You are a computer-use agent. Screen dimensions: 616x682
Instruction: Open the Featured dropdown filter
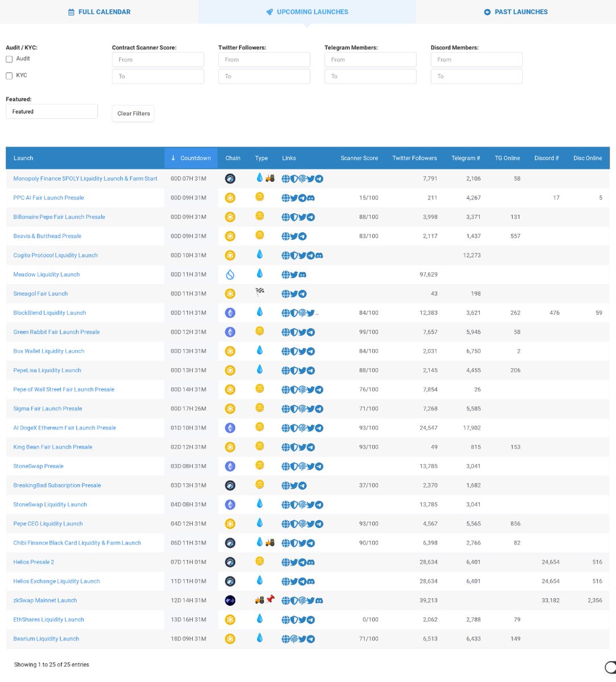pyautogui.click(x=52, y=111)
